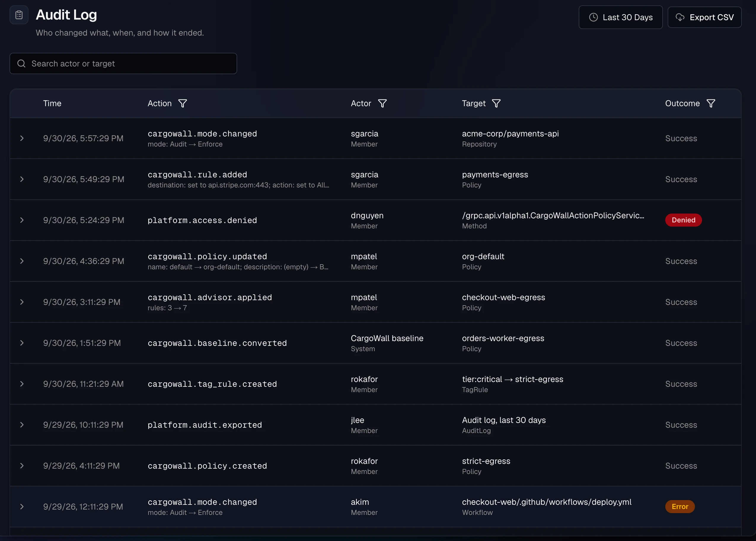This screenshot has width=756, height=541.
Task: Click the Action column header label
Action: 160,104
